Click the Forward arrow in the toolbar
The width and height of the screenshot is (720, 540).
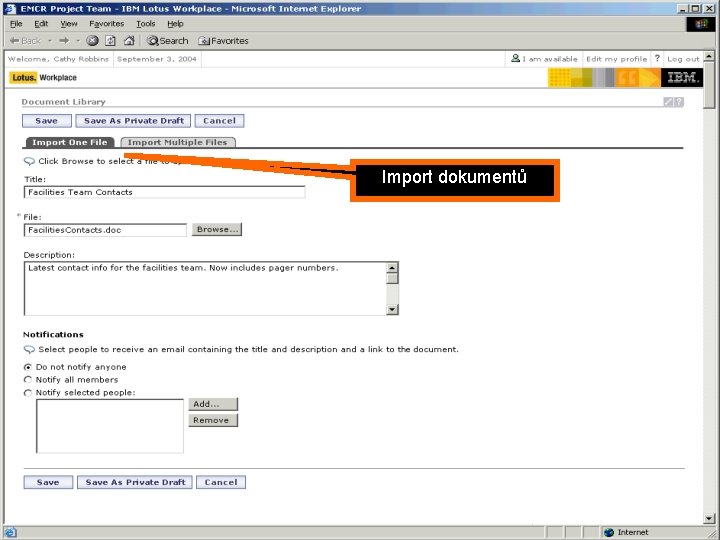pos(64,41)
